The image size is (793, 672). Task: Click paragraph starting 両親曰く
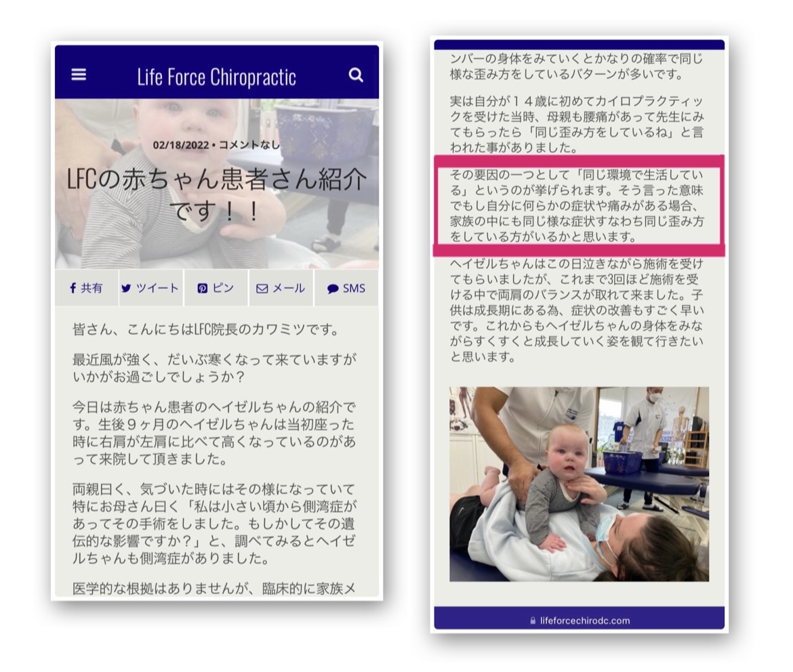214,524
